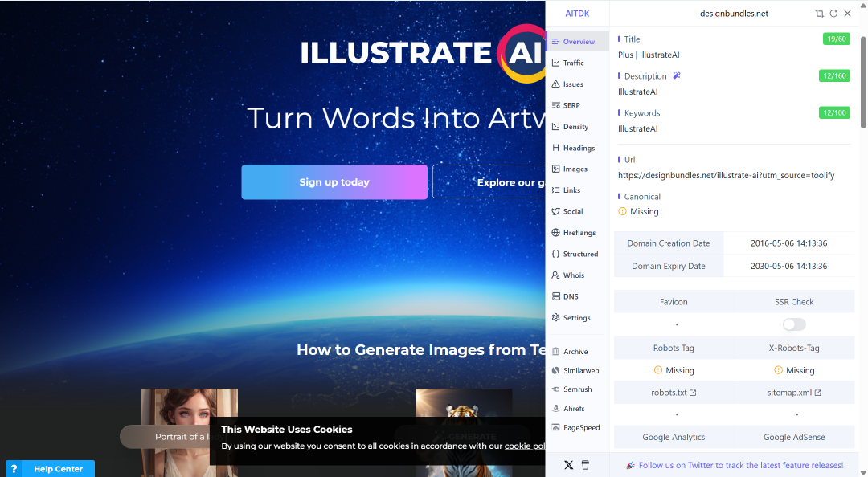Click the title text Plus | IllustrateAI
This screenshot has height=477, width=868.
click(649, 55)
